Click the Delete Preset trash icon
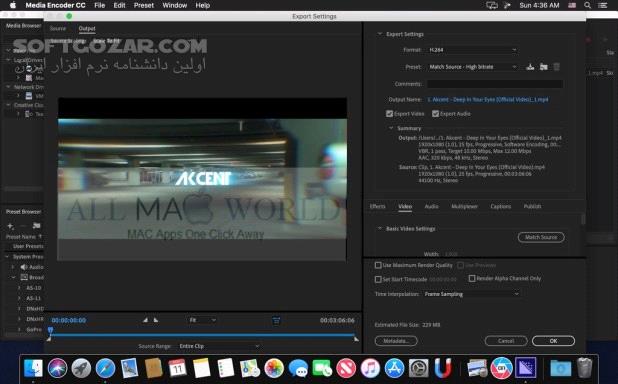 point(557,67)
